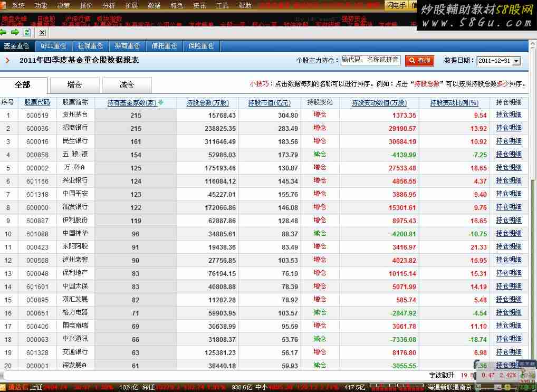Switch to the 社保重仓 tab
Screen dimensions: 537x392
click(x=90, y=46)
